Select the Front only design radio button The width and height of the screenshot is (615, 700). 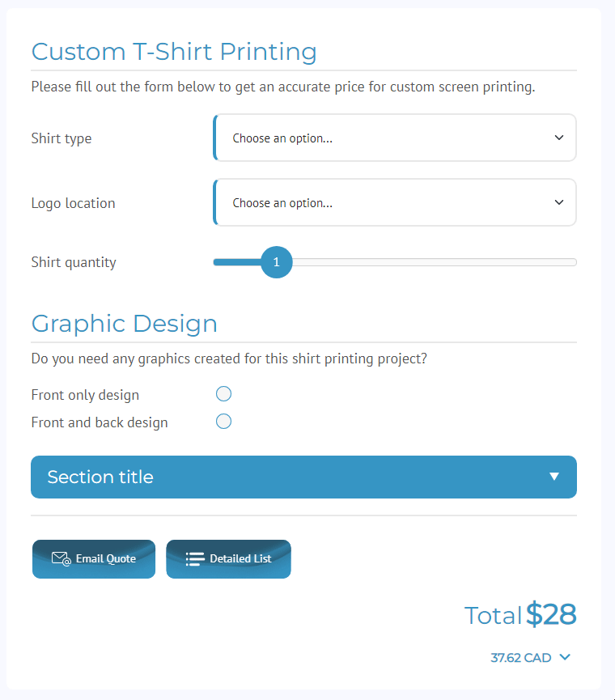coord(223,394)
